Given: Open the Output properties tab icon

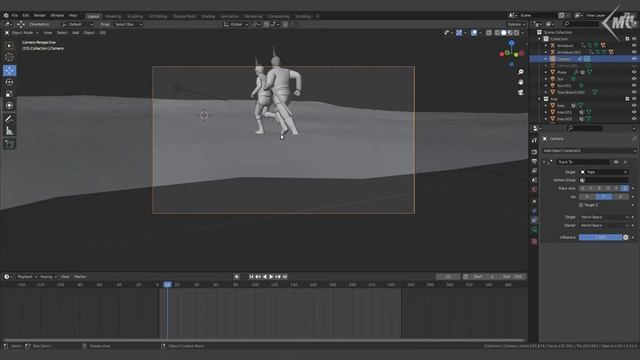Looking at the screenshot, I should click(534, 161).
